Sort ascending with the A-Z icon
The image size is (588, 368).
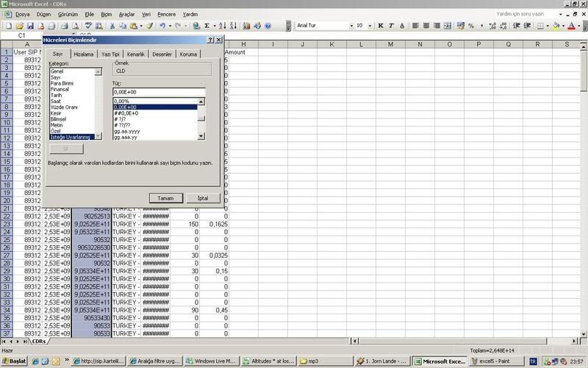tap(223, 26)
